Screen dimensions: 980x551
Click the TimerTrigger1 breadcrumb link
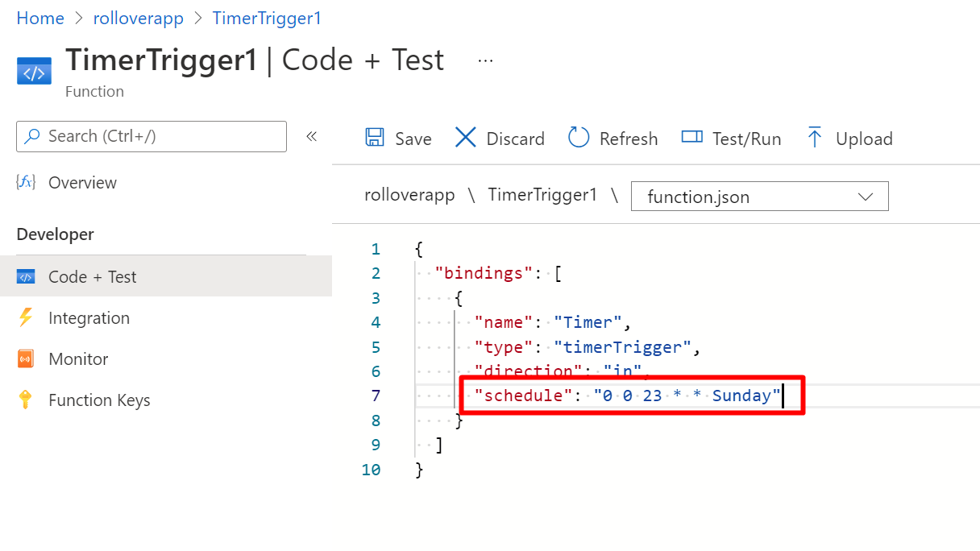267,19
